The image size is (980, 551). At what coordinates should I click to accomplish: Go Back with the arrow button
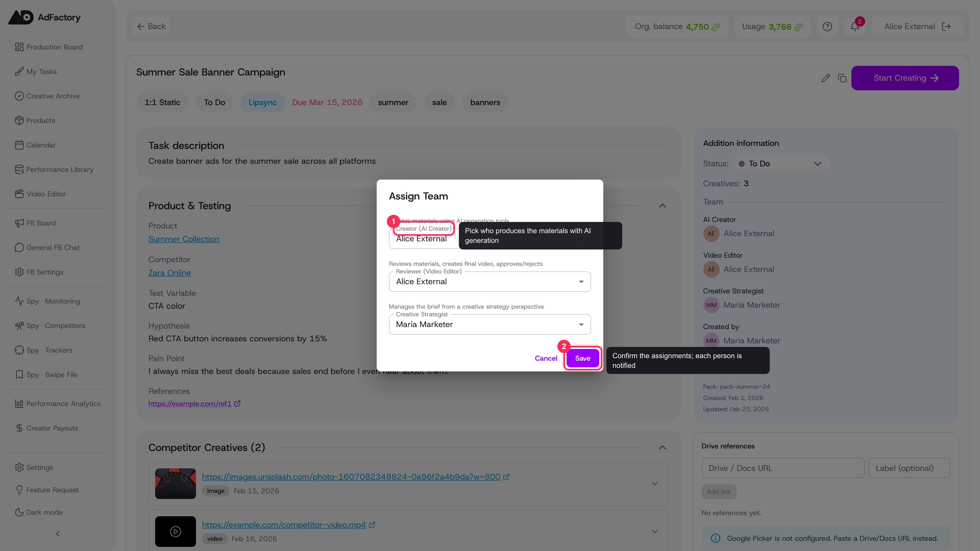click(151, 27)
